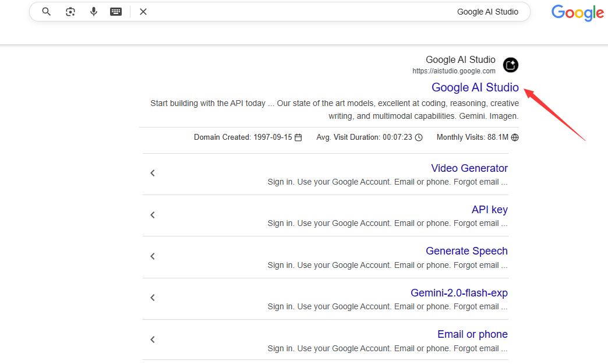Click the search box containing Google AI Studio
This screenshot has width=608, height=364.
pos(280,12)
